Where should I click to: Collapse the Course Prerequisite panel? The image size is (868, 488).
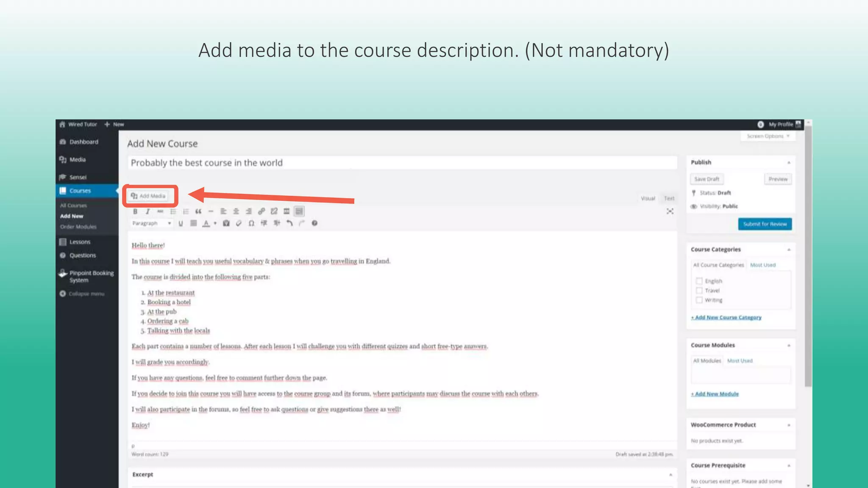click(789, 466)
